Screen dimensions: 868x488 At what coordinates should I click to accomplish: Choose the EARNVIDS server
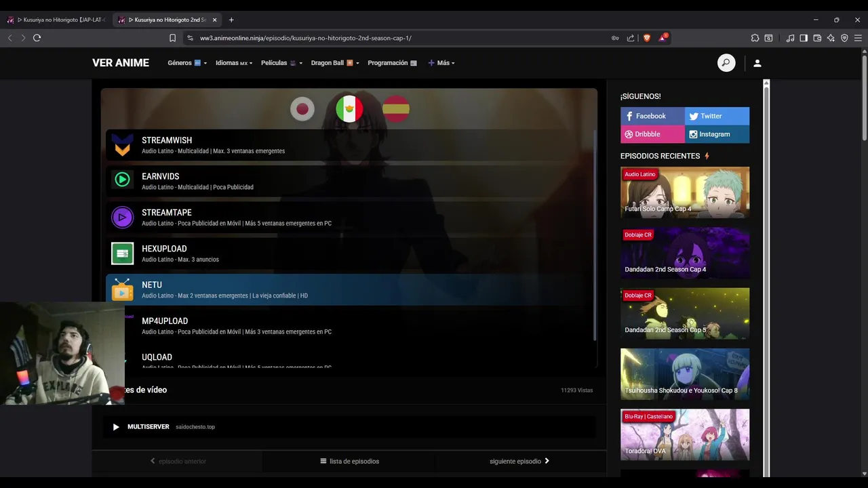click(x=349, y=181)
